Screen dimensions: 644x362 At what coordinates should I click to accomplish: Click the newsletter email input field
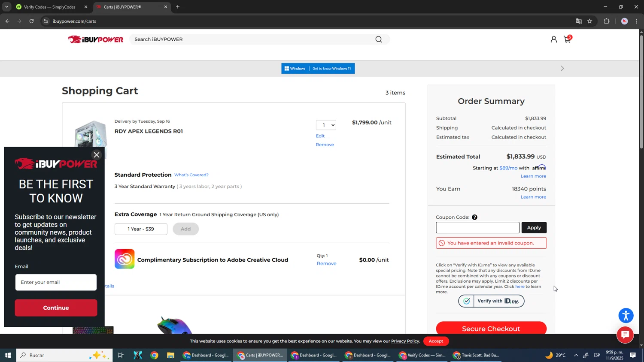pyautogui.click(x=56, y=282)
